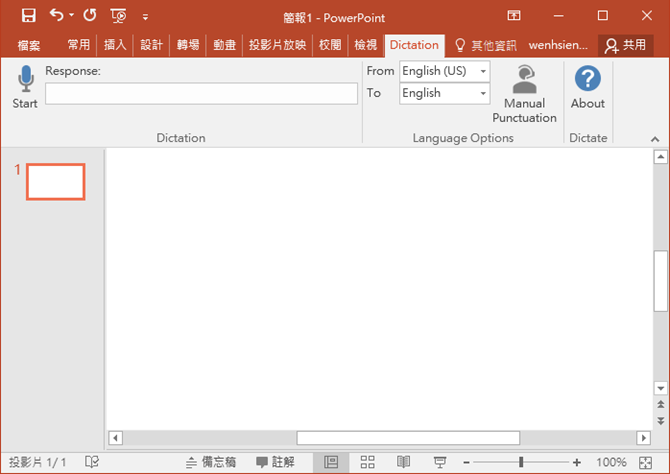Open the 檔案 file tab
The width and height of the screenshot is (670, 474).
[x=29, y=45]
